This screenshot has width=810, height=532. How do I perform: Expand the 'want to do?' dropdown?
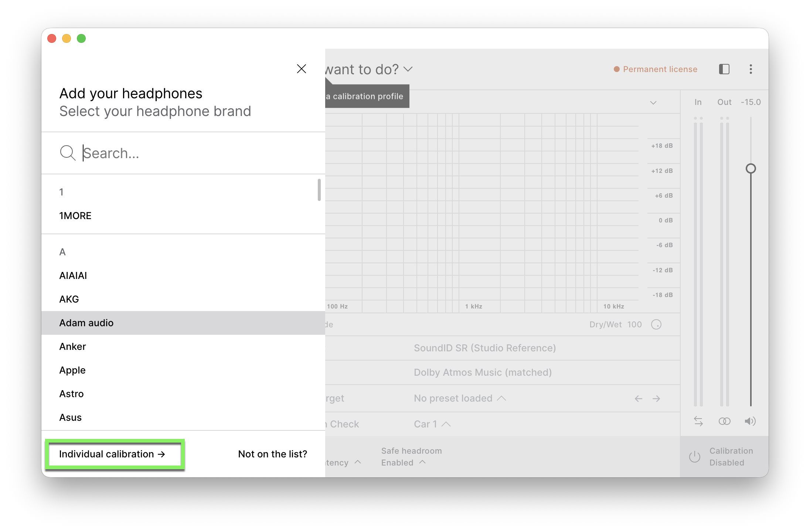pyautogui.click(x=408, y=69)
